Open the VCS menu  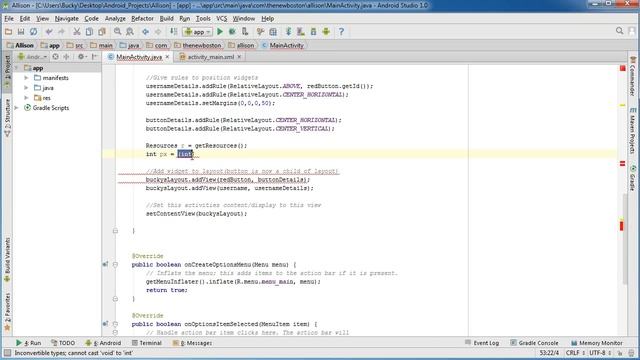[221, 18]
